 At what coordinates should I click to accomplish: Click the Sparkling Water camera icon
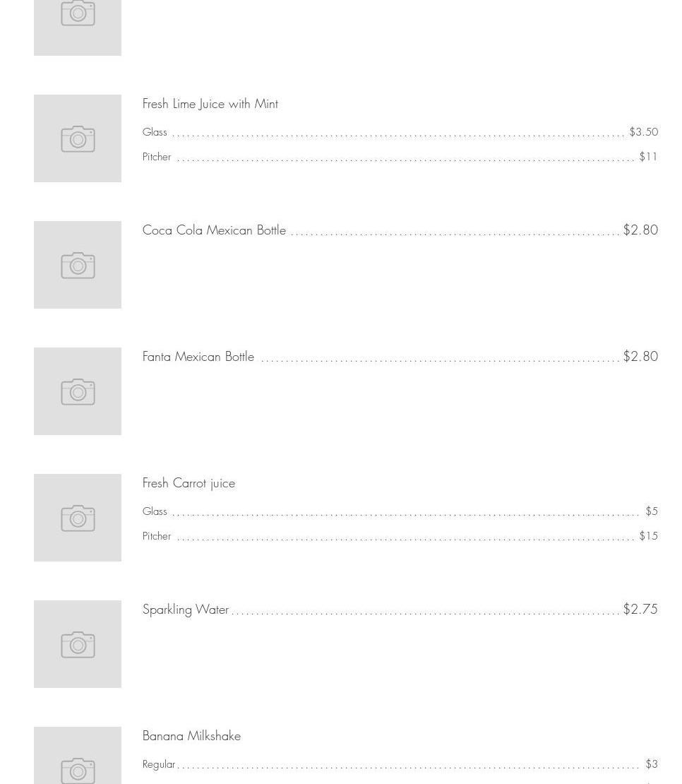coord(78,644)
